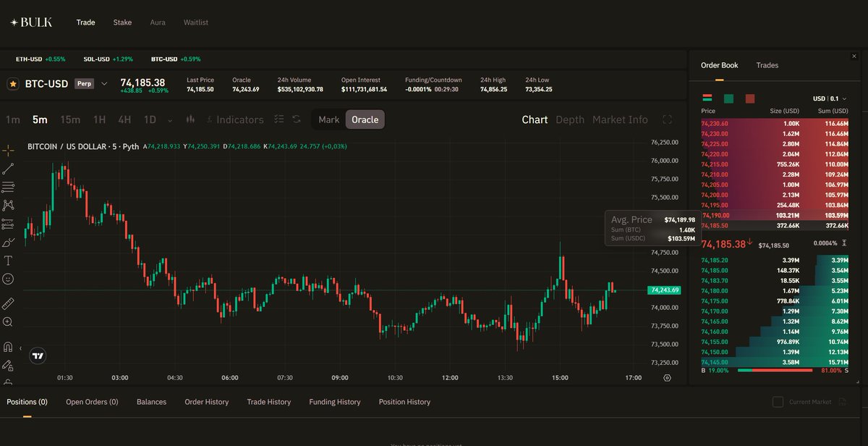Screen dimensions: 868x446
Task: Select ETH-USD in ticker strip
Action: pos(40,59)
